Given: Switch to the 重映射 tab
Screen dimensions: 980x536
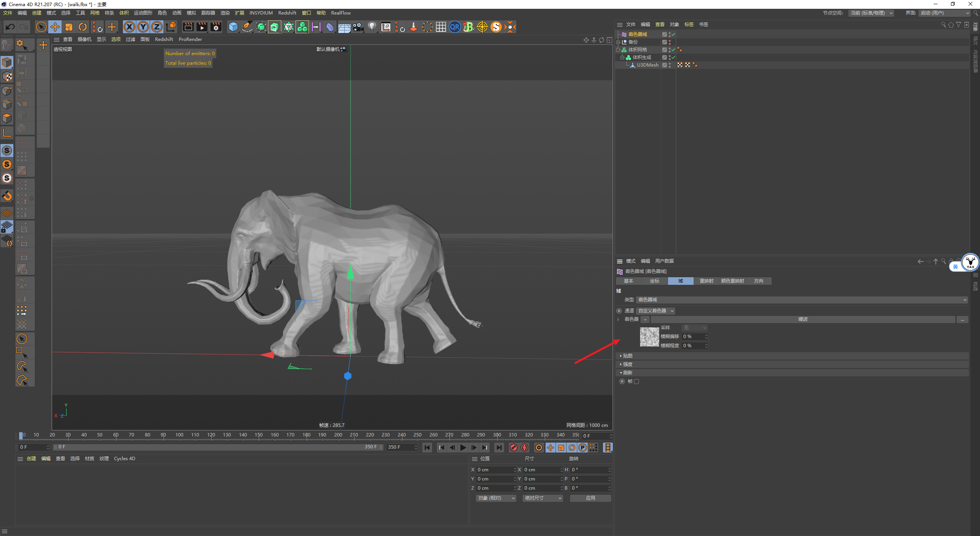Looking at the screenshot, I should click(x=706, y=281).
